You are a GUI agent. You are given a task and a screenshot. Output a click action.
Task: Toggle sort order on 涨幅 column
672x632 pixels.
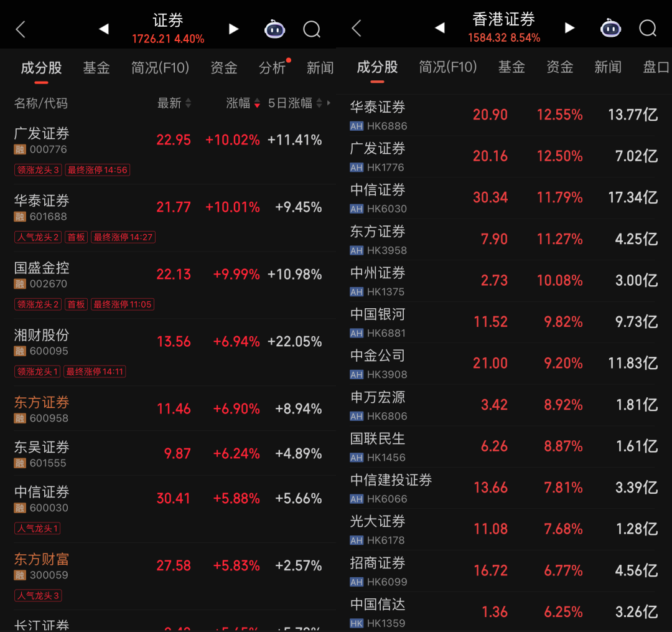(243, 103)
